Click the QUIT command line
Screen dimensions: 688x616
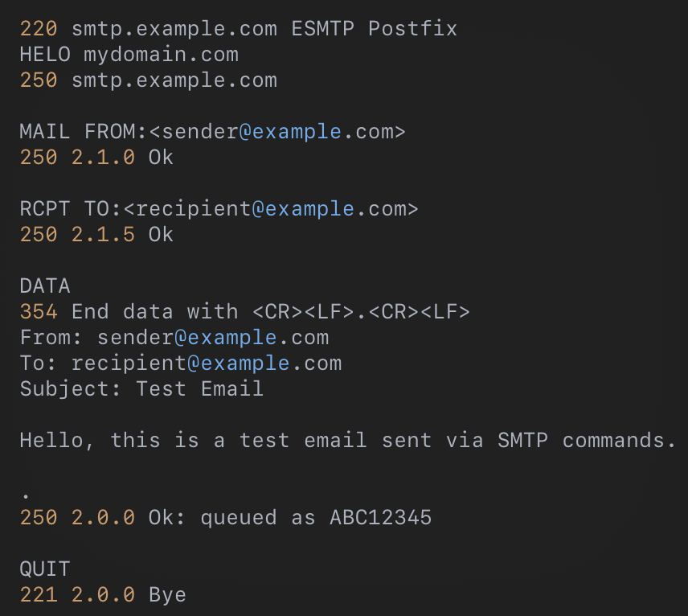pyautogui.click(x=45, y=569)
